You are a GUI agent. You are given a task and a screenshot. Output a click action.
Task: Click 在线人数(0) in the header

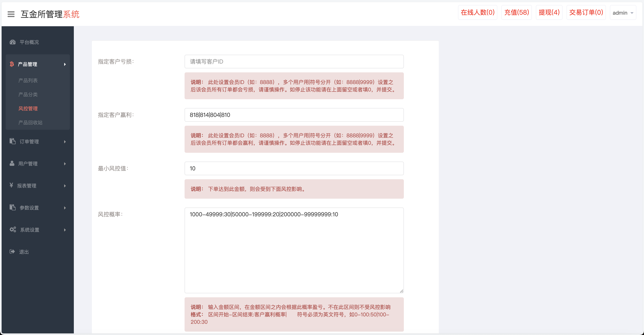[x=477, y=12]
